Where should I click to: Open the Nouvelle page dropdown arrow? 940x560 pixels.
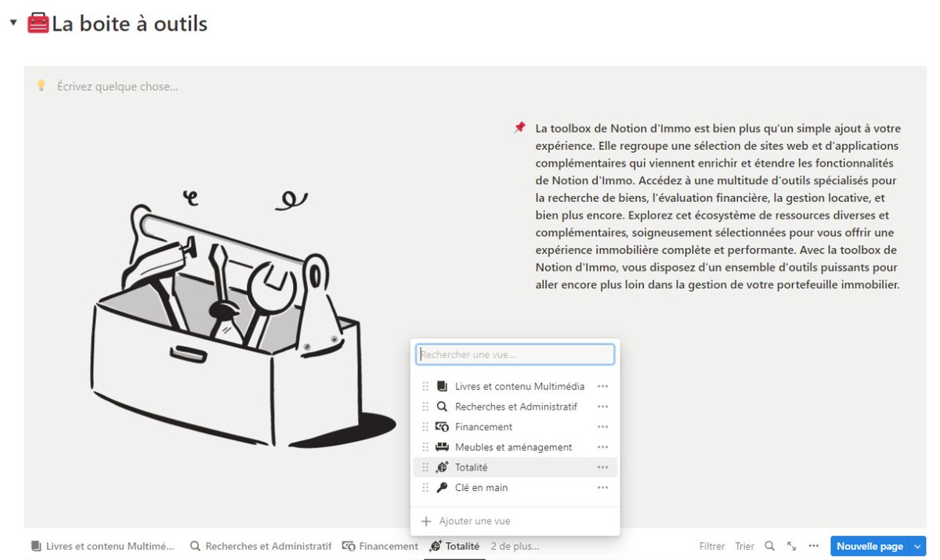coord(918,547)
